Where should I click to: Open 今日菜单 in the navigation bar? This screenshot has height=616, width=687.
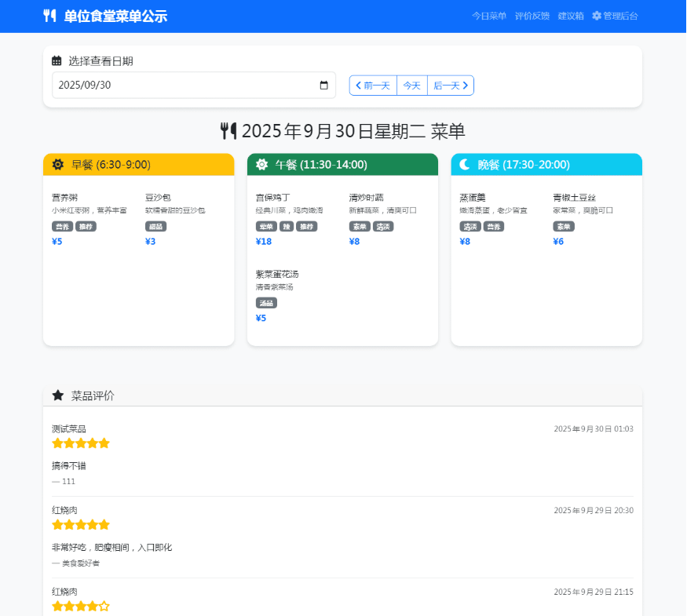(489, 16)
